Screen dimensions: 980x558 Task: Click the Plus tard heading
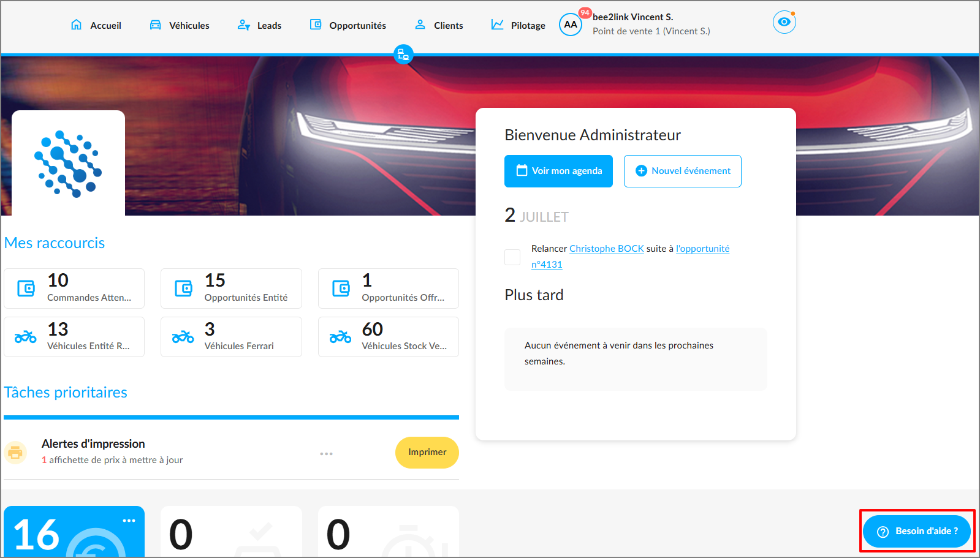(x=534, y=295)
